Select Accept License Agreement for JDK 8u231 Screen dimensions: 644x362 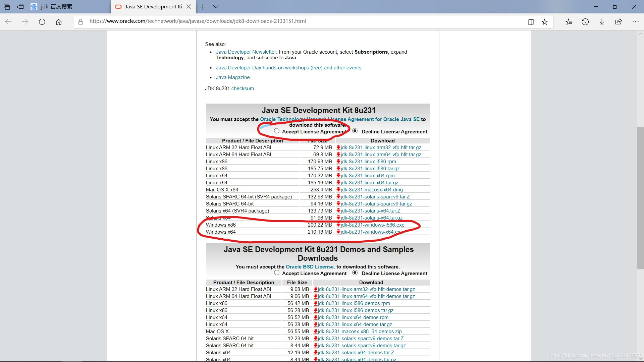coord(277,131)
